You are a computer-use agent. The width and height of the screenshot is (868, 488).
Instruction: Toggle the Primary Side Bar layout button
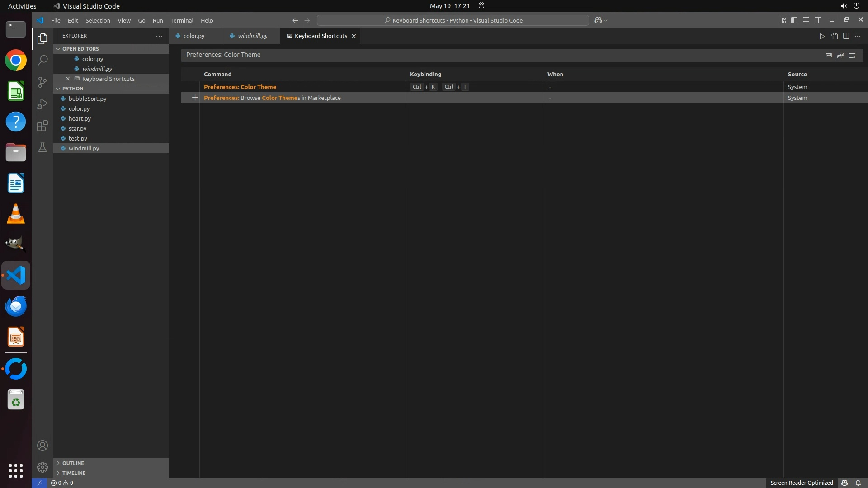[794, 20]
